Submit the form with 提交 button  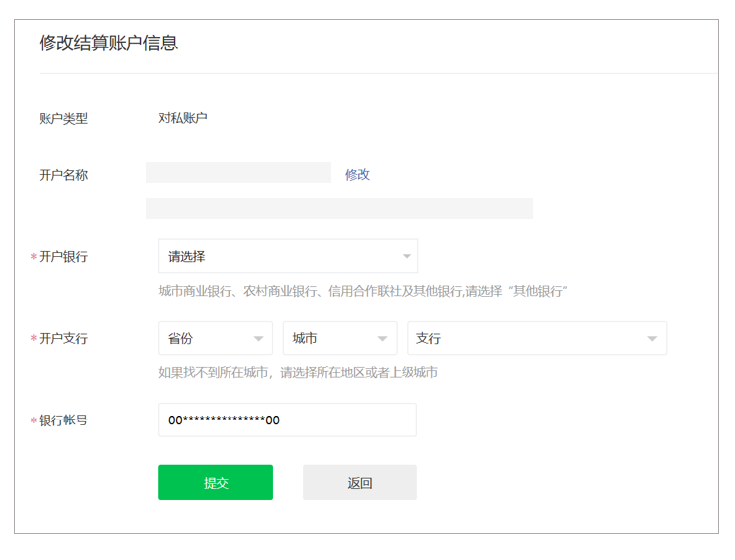pyautogui.click(x=216, y=482)
